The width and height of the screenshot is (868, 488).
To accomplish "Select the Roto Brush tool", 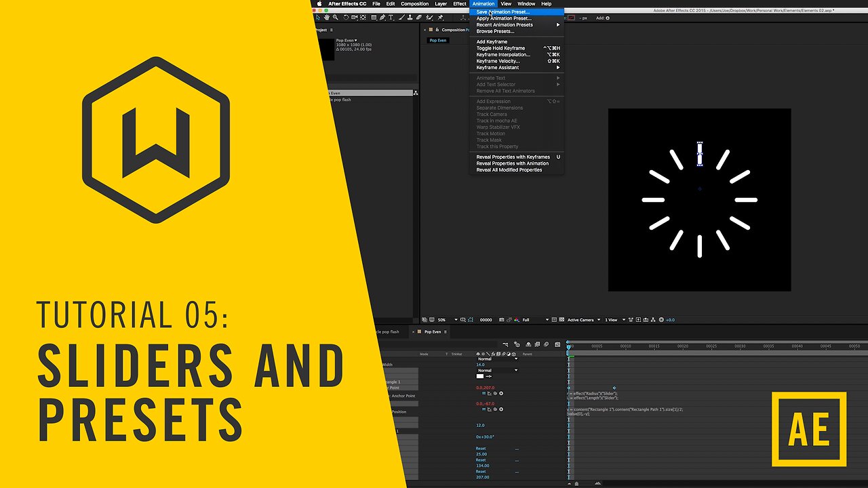I will [430, 18].
